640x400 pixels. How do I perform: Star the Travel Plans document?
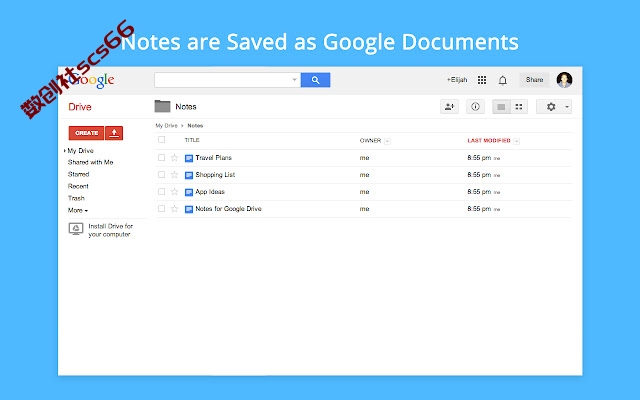(174, 158)
